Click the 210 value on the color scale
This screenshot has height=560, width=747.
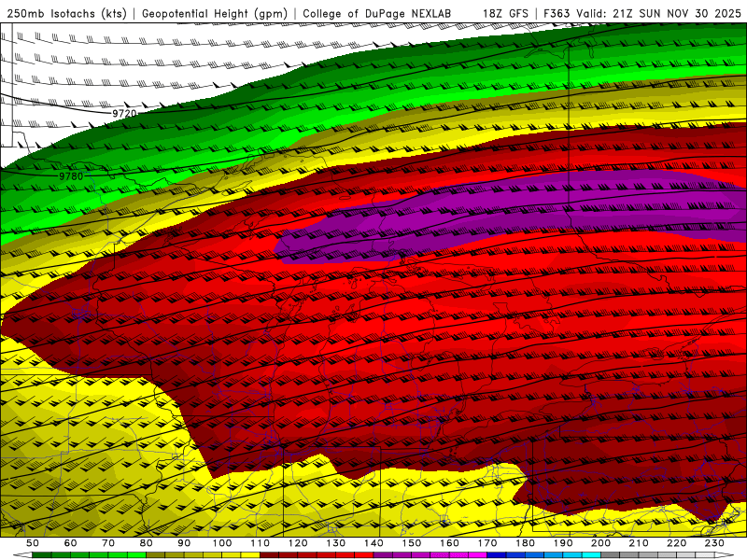click(639, 543)
